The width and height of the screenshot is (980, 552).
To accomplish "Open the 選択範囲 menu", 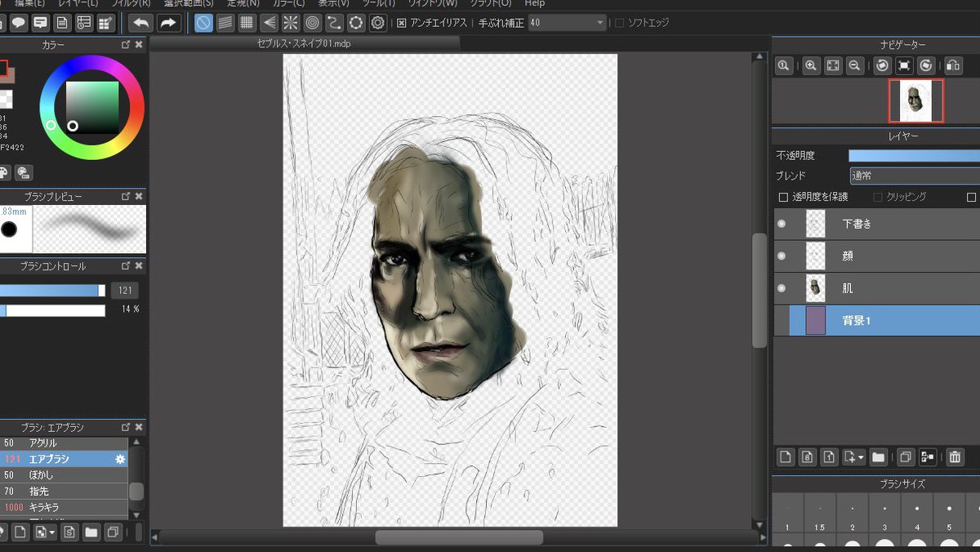I will pyautogui.click(x=189, y=3).
